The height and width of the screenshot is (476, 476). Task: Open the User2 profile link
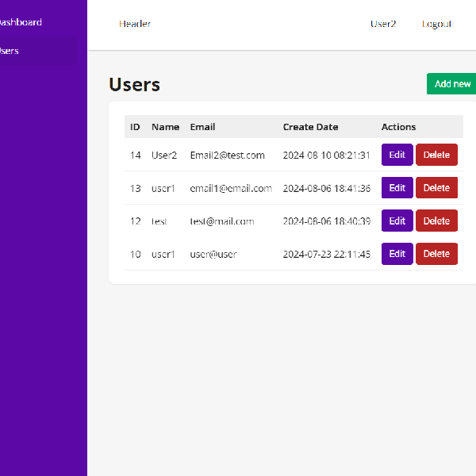coord(383,24)
